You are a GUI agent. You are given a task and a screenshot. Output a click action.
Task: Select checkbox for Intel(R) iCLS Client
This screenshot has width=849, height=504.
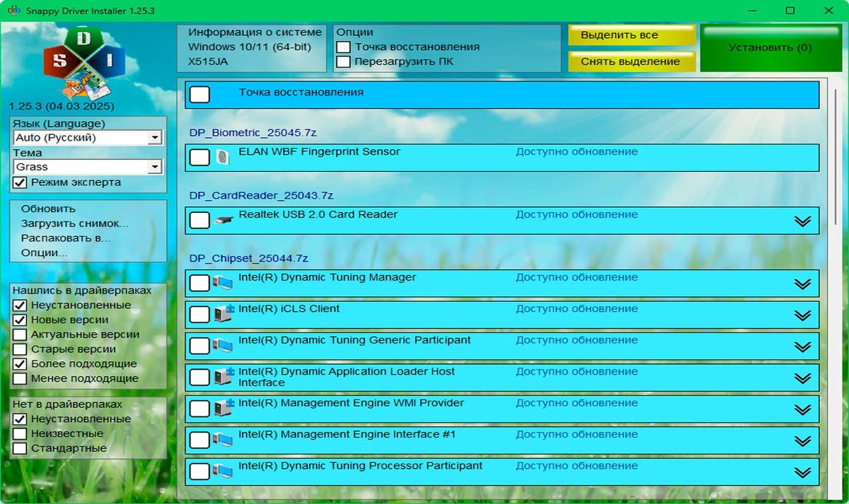pyautogui.click(x=200, y=315)
